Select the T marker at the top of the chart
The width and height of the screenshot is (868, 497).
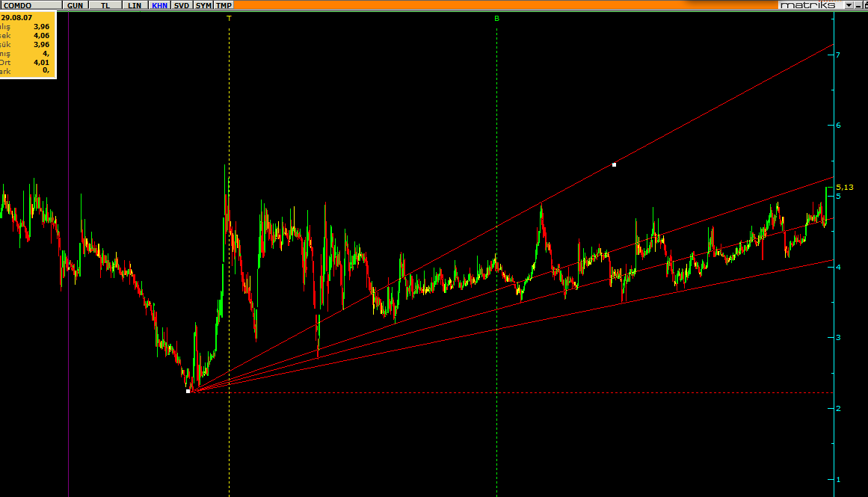point(230,18)
